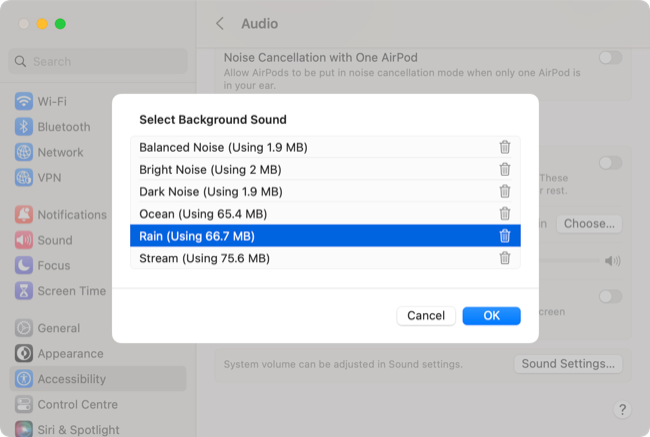Go to Focus settings
The image size is (650, 437).
[x=54, y=265]
